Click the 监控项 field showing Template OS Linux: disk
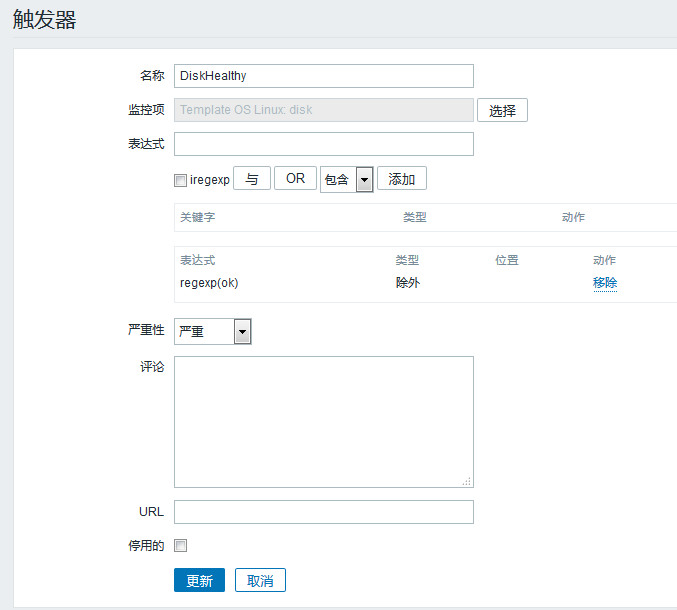This screenshot has height=610, width=677. pyautogui.click(x=324, y=110)
